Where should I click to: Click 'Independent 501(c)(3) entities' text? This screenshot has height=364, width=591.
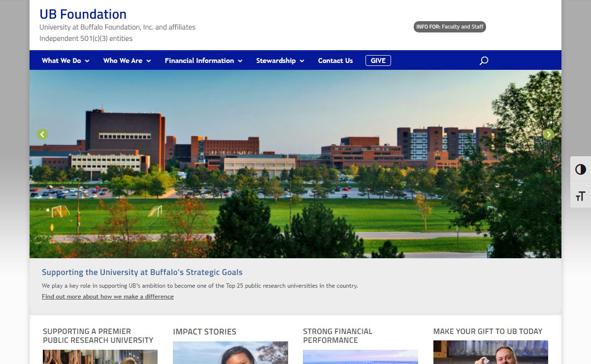tap(86, 38)
